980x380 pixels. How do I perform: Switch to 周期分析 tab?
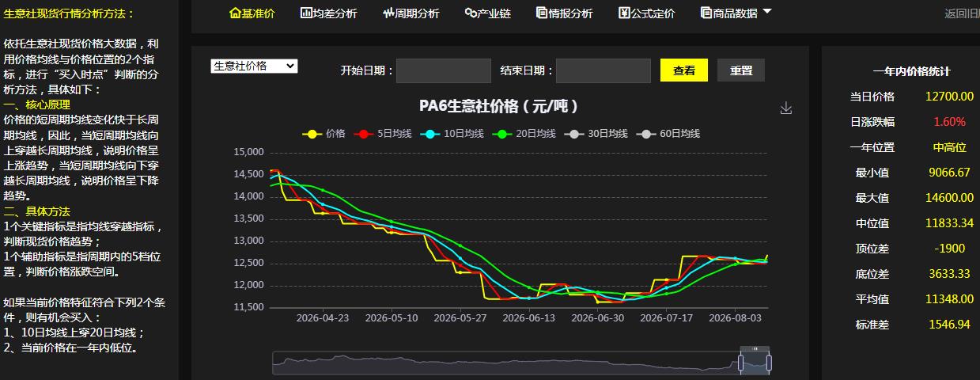point(411,13)
